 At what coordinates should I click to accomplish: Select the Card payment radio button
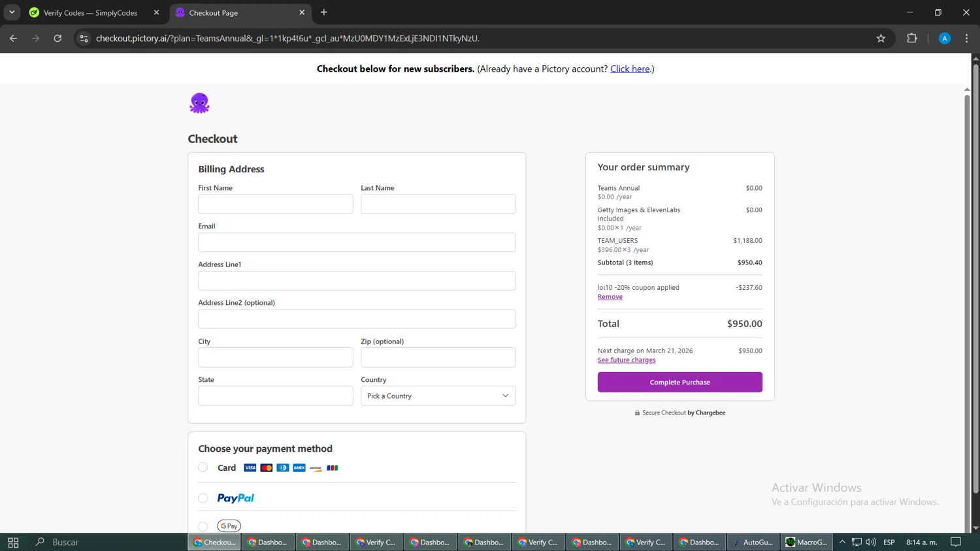coord(203,467)
